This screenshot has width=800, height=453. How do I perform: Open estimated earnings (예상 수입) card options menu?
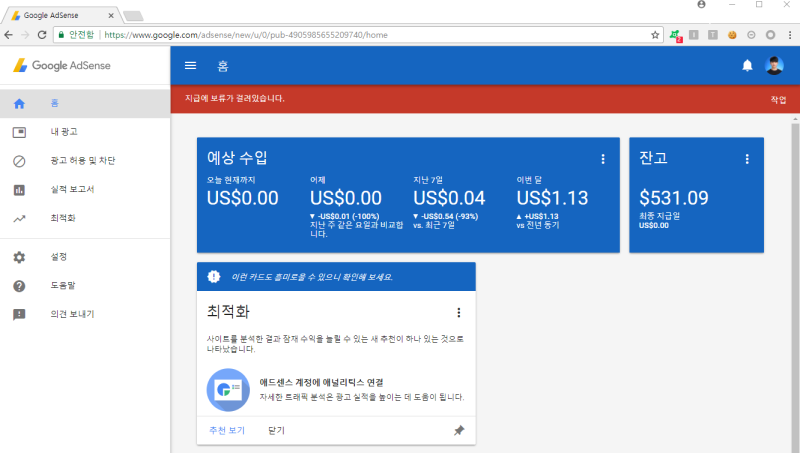click(x=603, y=159)
